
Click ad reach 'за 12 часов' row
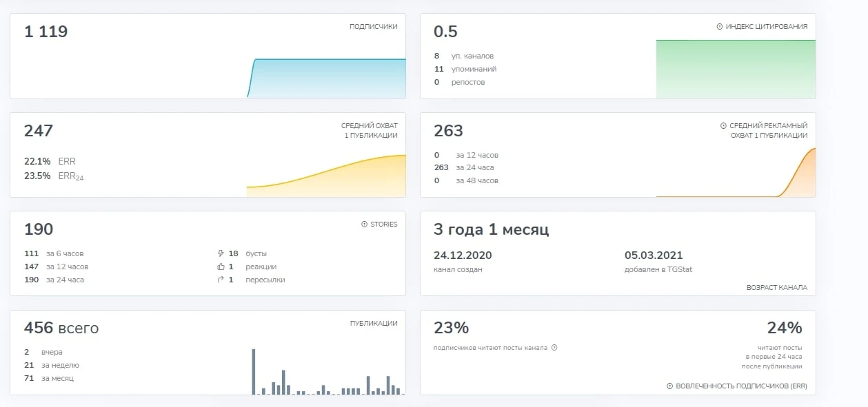click(x=466, y=155)
